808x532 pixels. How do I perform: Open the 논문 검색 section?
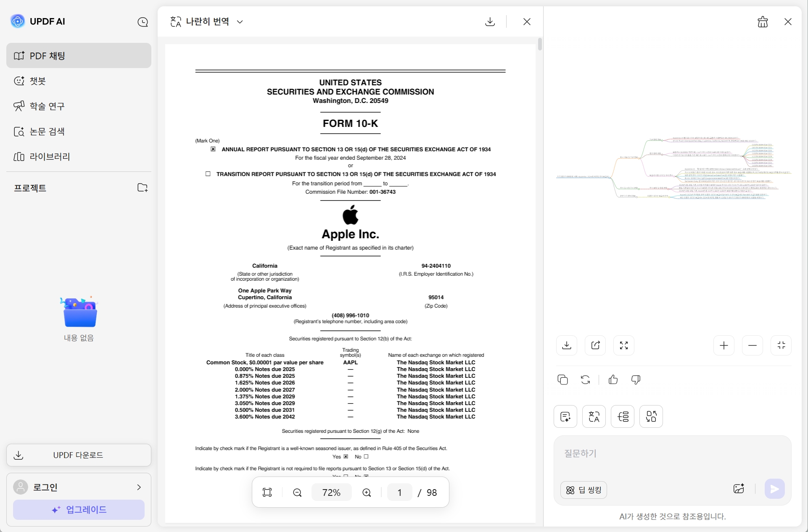pyautogui.click(x=46, y=131)
